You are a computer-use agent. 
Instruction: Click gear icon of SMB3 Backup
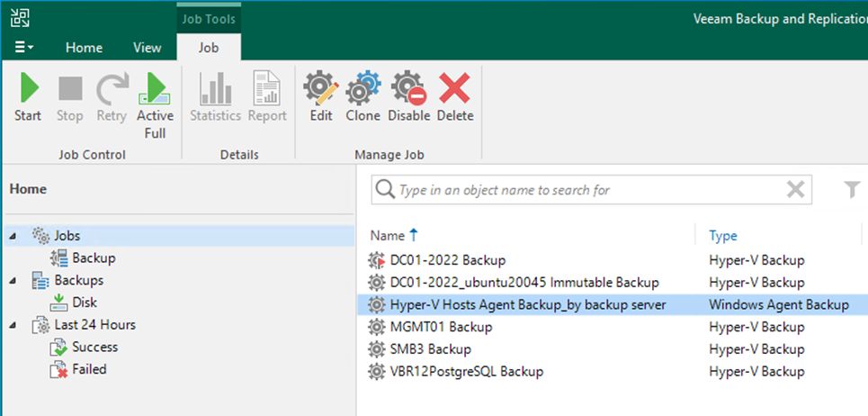(376, 349)
